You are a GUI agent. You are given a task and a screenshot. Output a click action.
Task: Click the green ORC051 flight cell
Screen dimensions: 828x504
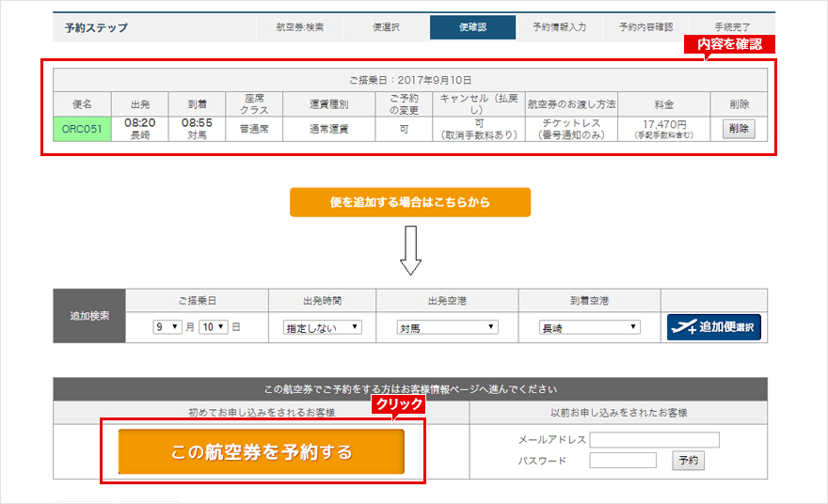pyautogui.click(x=82, y=129)
